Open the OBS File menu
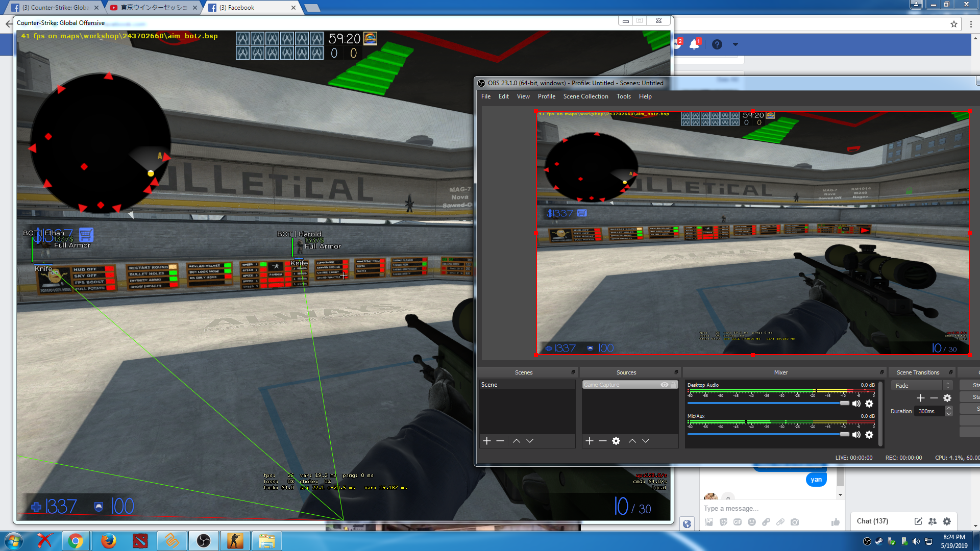Viewport: 980px width, 551px height. tap(486, 96)
